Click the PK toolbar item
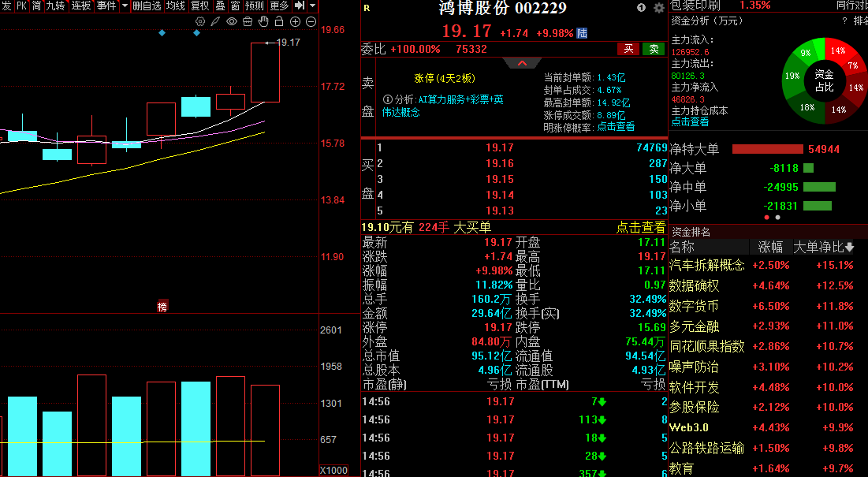Viewport: 868px width, 477px height. [21, 6]
